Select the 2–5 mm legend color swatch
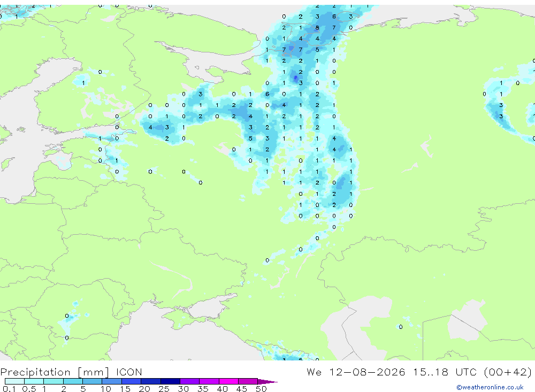The width and height of the screenshot is (535, 392). coord(73,381)
